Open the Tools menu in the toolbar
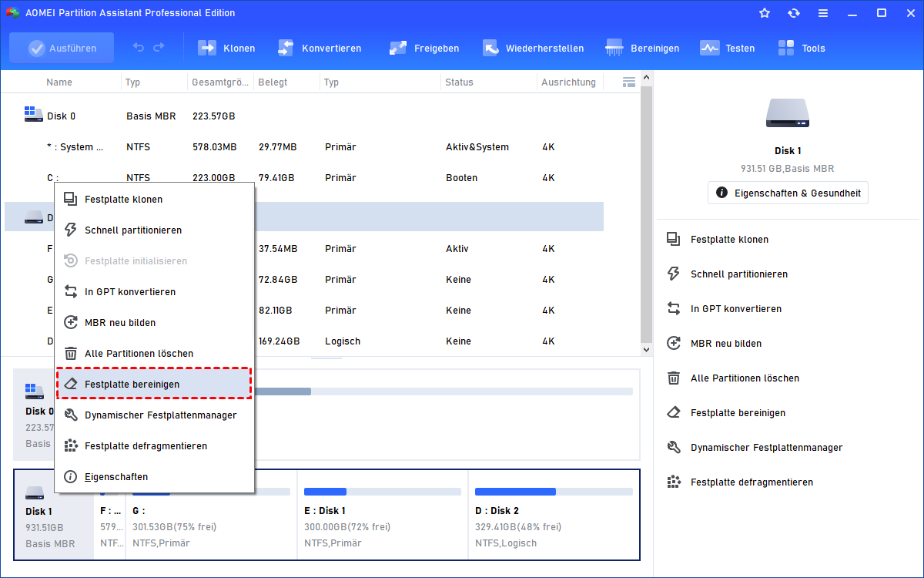Screen dimensions: 924x578 [786, 48]
